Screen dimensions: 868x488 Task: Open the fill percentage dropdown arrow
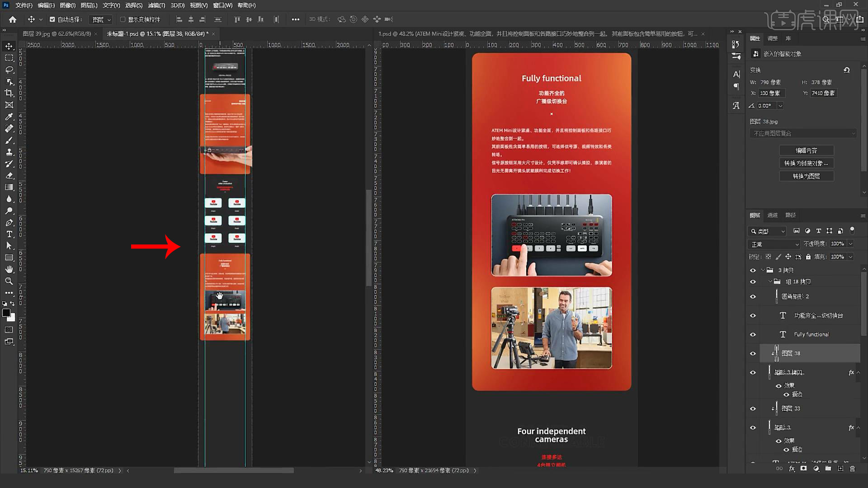[x=850, y=257]
